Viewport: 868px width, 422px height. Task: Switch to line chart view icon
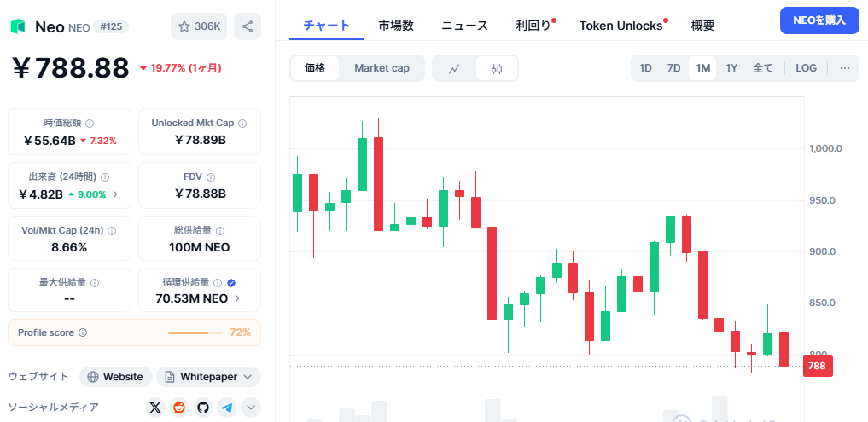pyautogui.click(x=455, y=68)
